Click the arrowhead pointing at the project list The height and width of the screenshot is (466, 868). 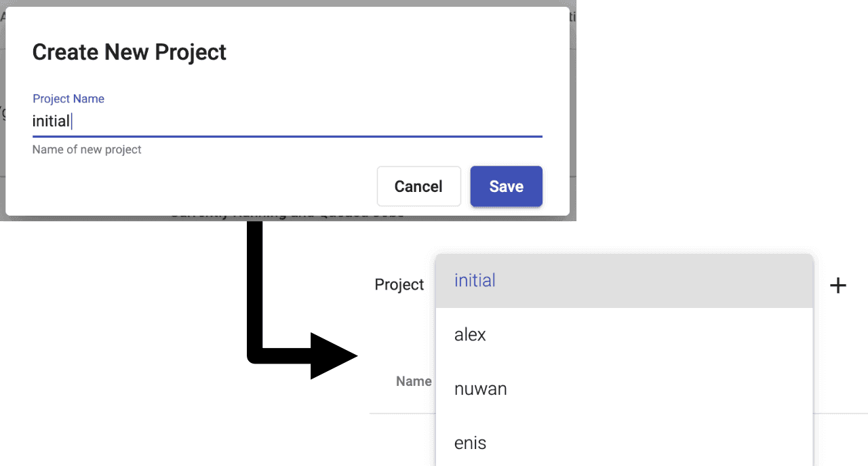(334, 355)
